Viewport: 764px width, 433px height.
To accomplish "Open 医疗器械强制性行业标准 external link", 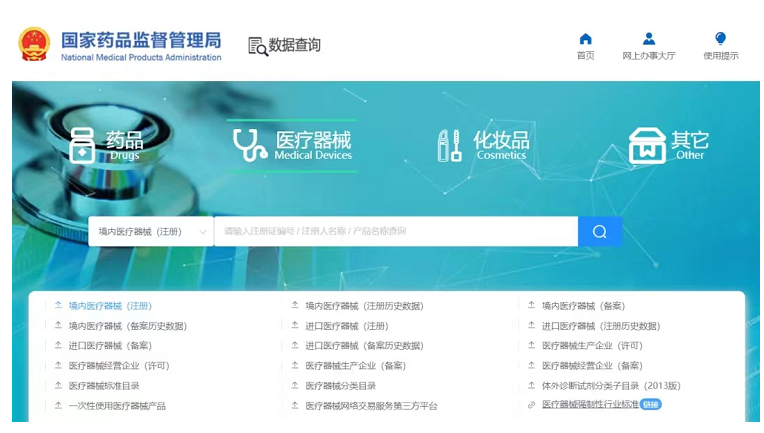I will [x=589, y=405].
